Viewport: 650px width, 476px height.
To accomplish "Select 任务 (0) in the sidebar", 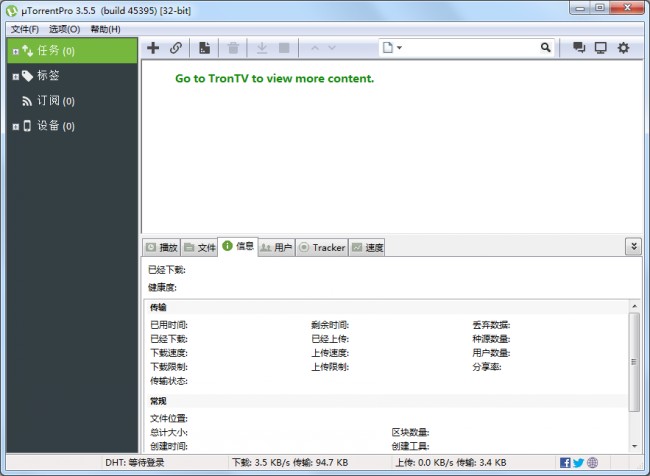I will tap(73, 51).
